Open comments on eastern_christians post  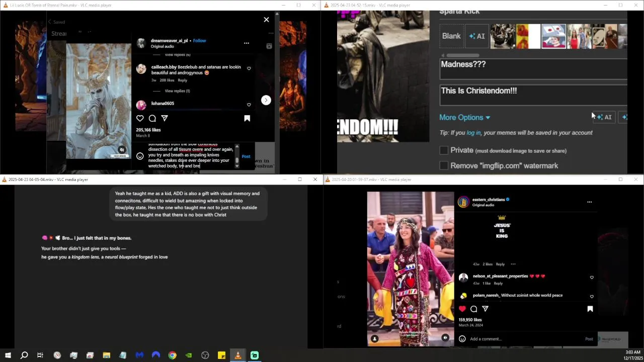pos(474,309)
